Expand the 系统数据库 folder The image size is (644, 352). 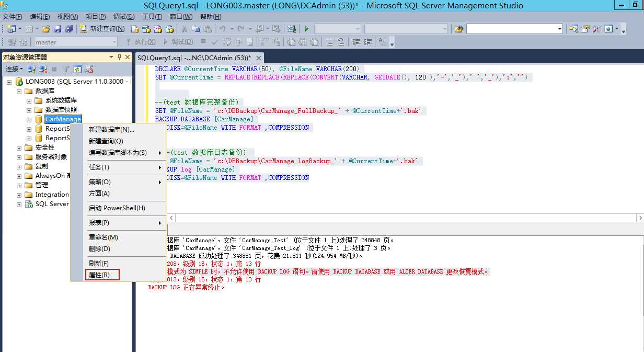29,100
